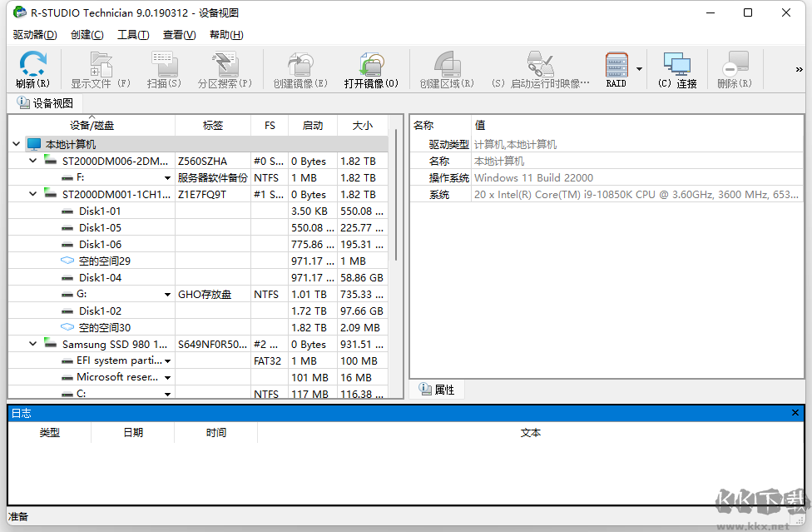Click the Z560SZHA serial label
This screenshot has width=812, height=532.
click(202, 162)
